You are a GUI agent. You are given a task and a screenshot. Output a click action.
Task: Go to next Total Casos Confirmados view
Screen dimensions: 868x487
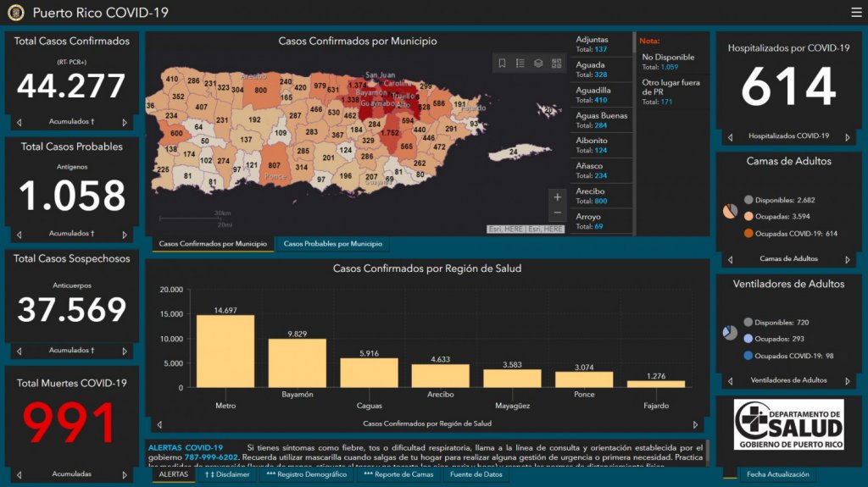point(125,122)
